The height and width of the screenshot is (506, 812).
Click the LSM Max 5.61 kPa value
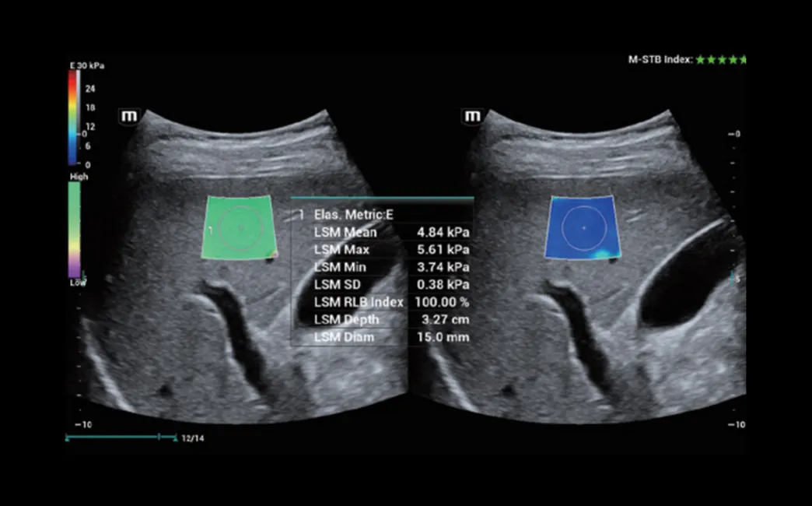point(443,250)
